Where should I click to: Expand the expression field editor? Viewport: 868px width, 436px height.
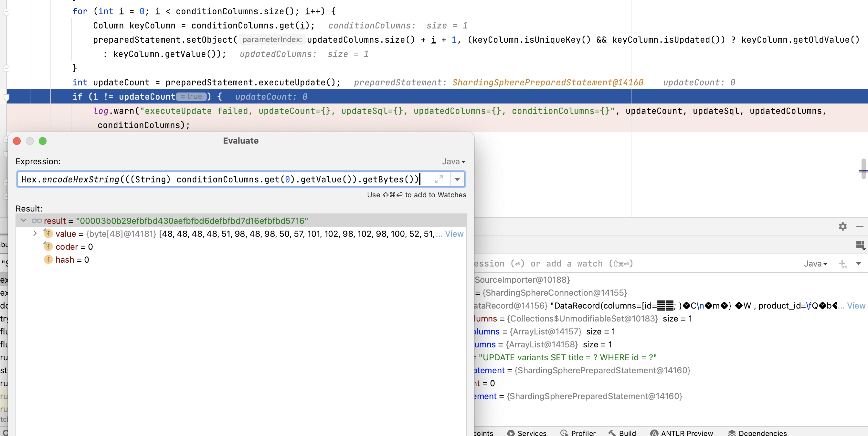pos(439,180)
